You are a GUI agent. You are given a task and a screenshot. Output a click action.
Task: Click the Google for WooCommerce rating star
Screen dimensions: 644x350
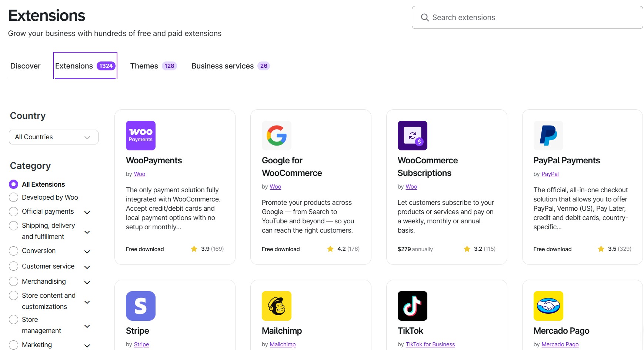330,249
